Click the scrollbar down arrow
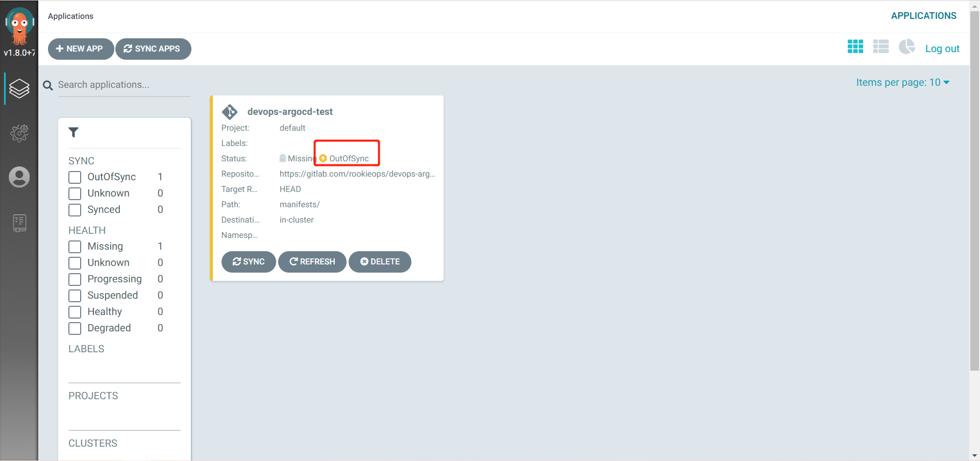Viewport: 980px width, 461px height. [974, 455]
